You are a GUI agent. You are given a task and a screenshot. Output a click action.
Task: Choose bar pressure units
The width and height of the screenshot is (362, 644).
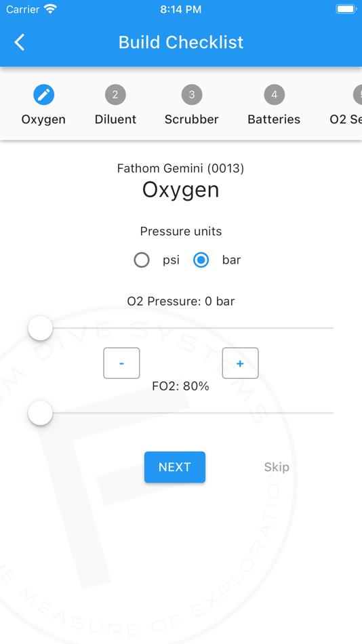coord(201,260)
